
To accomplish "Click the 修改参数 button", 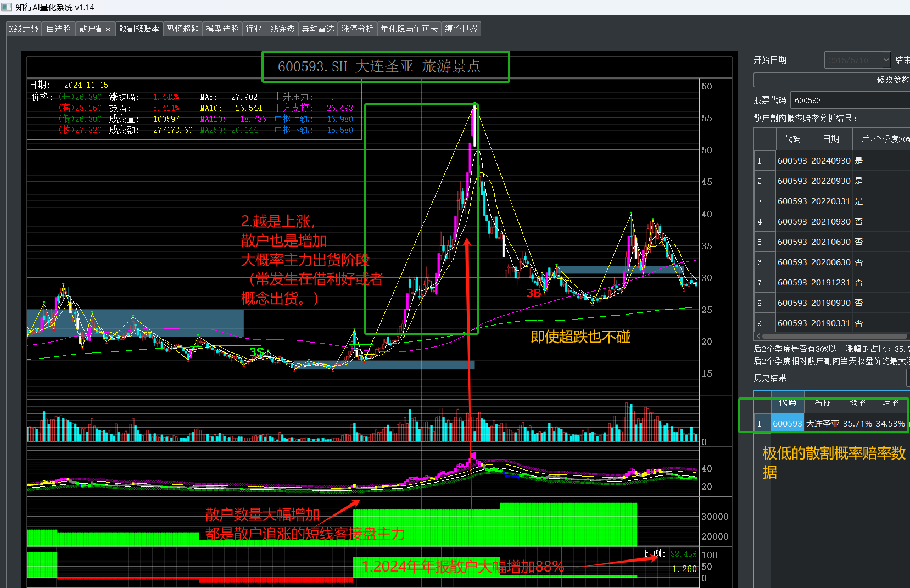I will pos(832,80).
